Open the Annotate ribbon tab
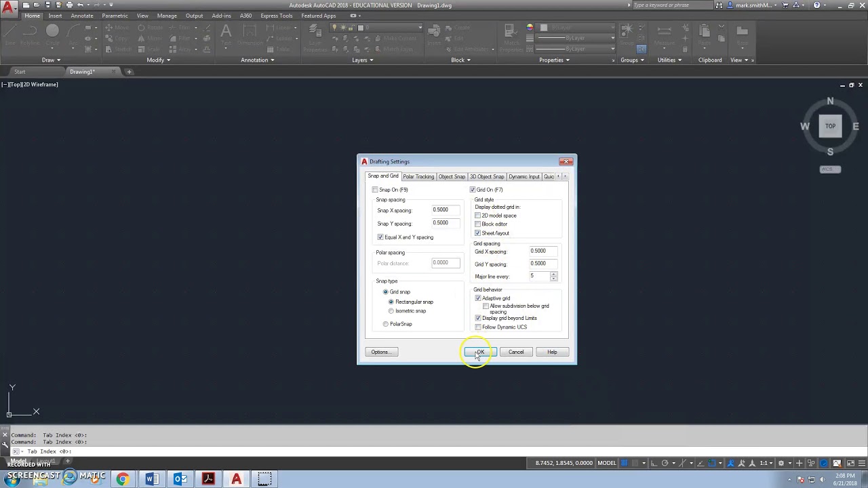Image resolution: width=868 pixels, height=488 pixels. 82,16
